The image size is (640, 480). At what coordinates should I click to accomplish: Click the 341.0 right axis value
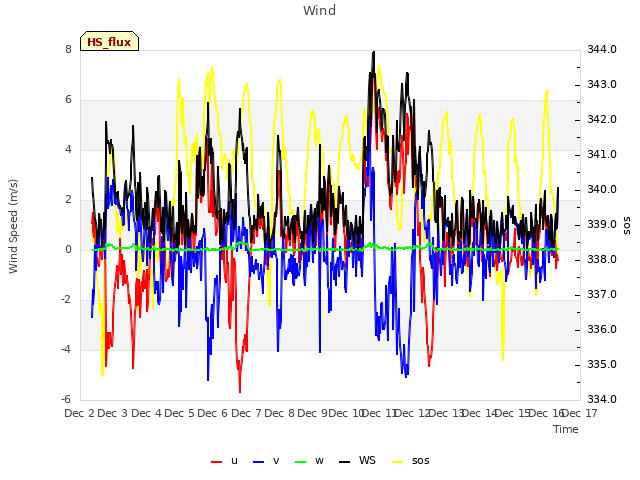click(602, 155)
